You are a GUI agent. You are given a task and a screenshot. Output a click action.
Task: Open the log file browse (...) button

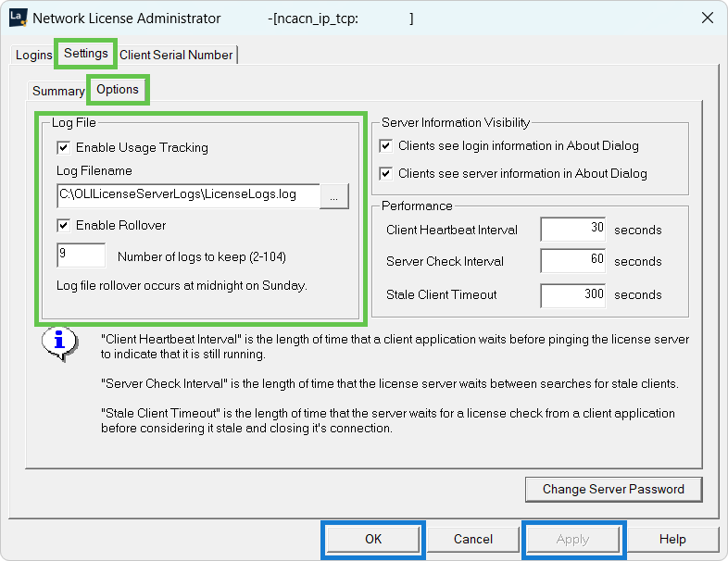(334, 196)
